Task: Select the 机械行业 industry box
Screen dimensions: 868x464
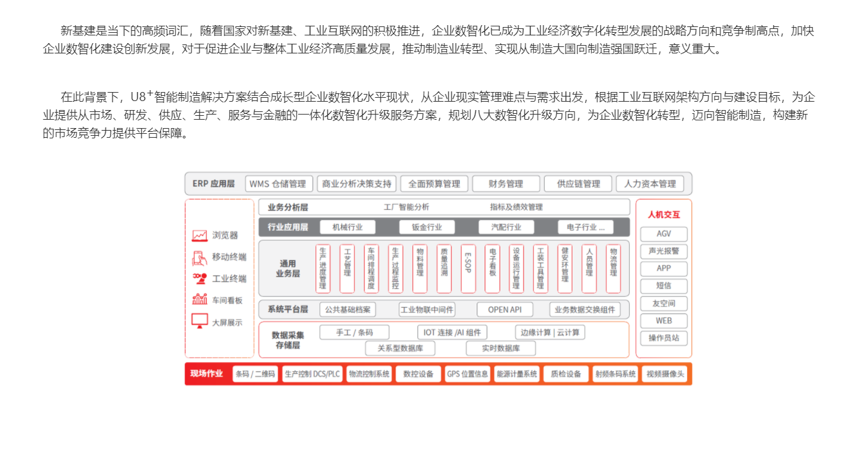Action: (x=347, y=227)
